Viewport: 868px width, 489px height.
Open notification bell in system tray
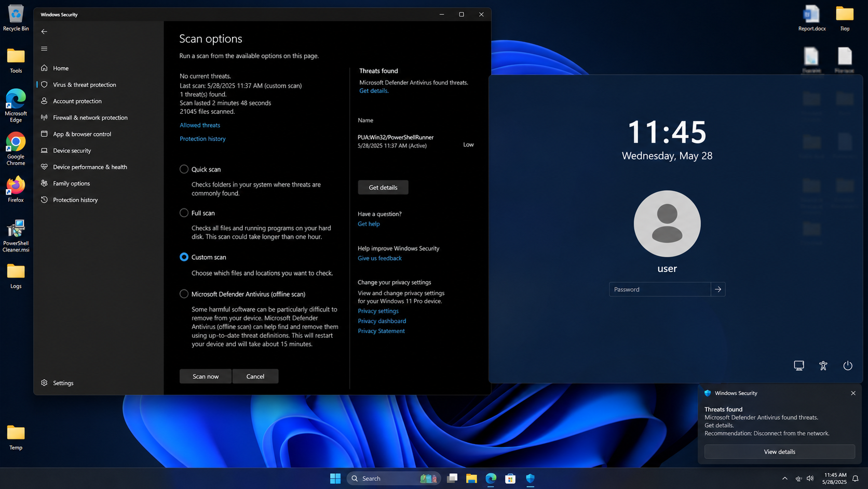856,479
